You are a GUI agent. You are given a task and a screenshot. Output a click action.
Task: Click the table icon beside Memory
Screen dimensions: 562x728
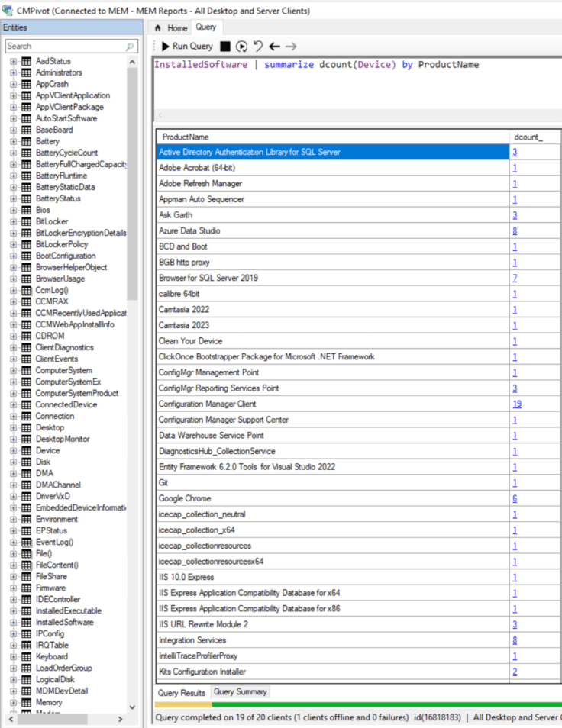pyautogui.click(x=27, y=703)
